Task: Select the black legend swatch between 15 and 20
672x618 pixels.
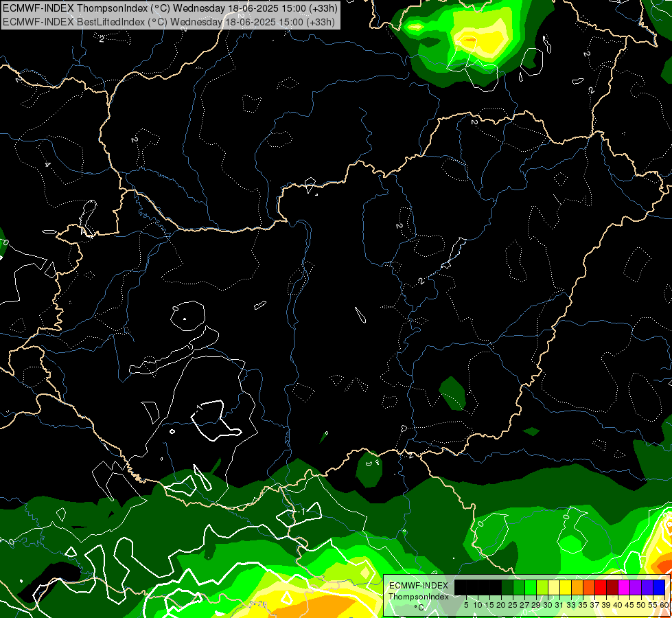Action: (x=496, y=587)
